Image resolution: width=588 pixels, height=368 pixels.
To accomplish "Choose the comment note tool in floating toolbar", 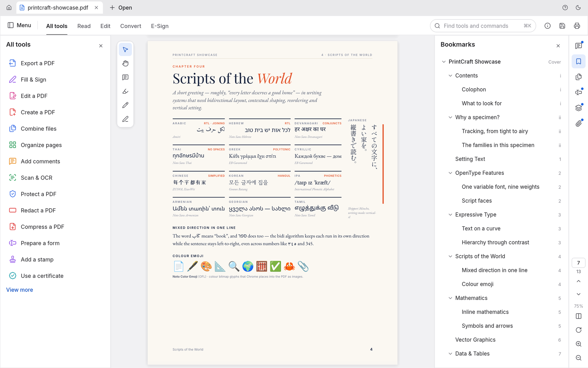I will (125, 78).
